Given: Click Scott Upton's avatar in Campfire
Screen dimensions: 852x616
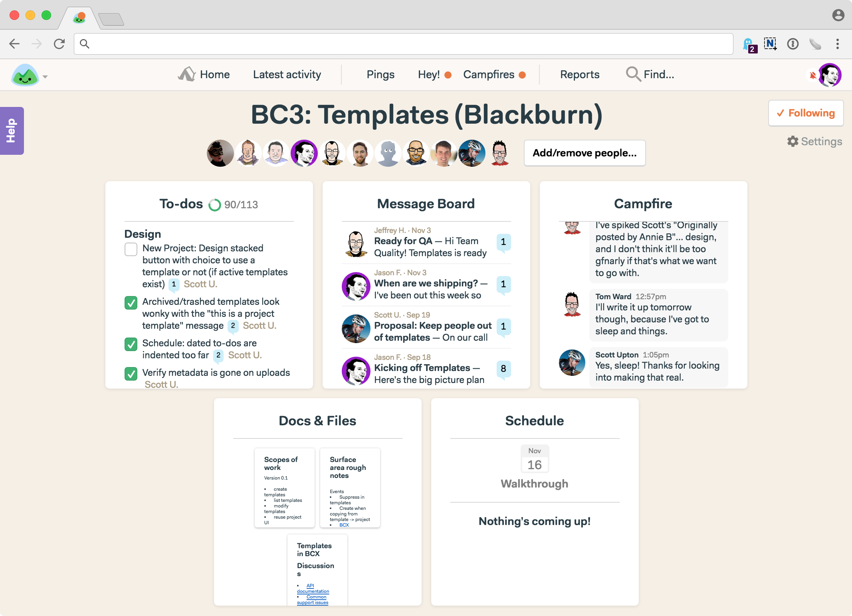Looking at the screenshot, I should [x=572, y=363].
